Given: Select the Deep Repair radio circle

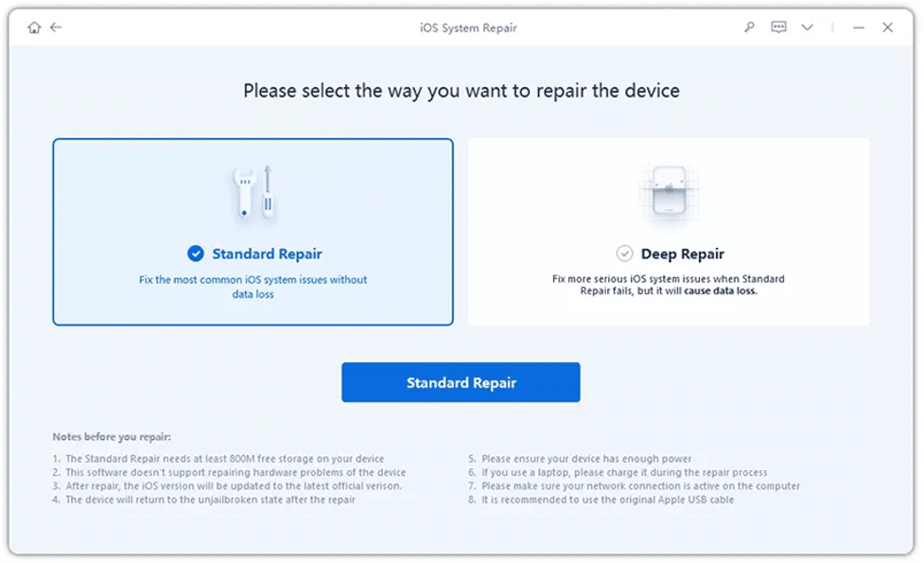Looking at the screenshot, I should (x=625, y=253).
